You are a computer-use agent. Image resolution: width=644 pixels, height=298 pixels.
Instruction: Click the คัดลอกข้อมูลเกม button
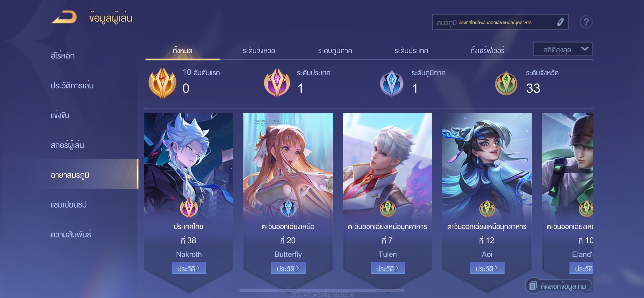point(559,286)
